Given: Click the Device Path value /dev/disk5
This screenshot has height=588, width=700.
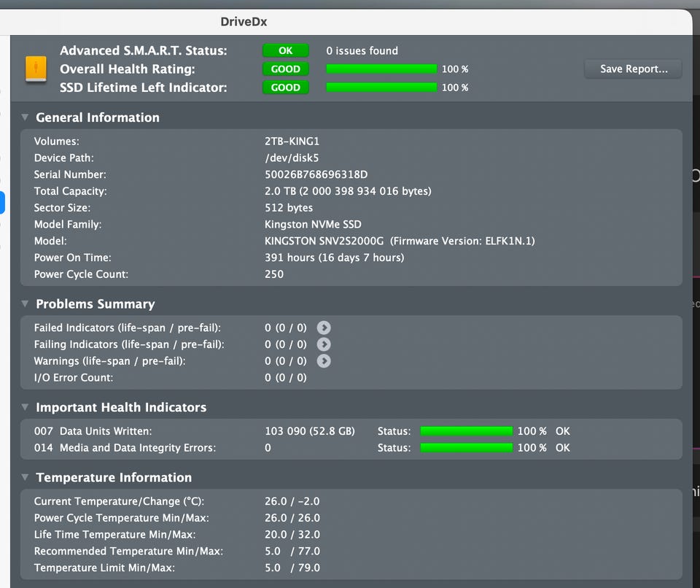Looking at the screenshot, I should coord(292,158).
